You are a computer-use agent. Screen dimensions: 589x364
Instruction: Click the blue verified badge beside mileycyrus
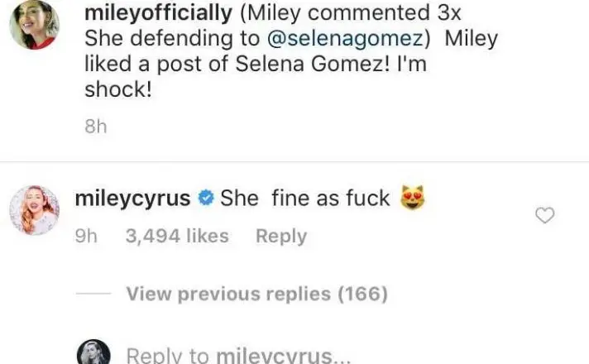[x=207, y=199]
